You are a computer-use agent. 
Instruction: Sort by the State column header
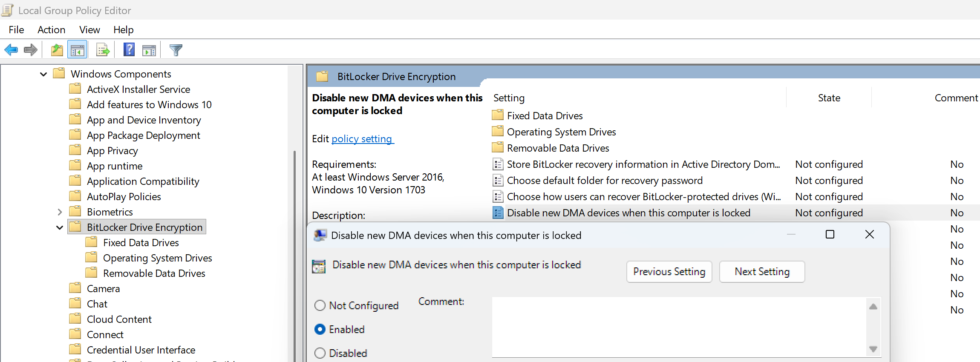[x=829, y=98]
